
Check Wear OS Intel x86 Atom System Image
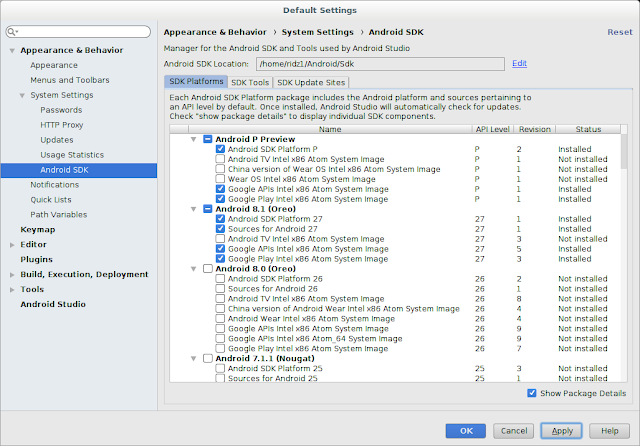[220, 179]
